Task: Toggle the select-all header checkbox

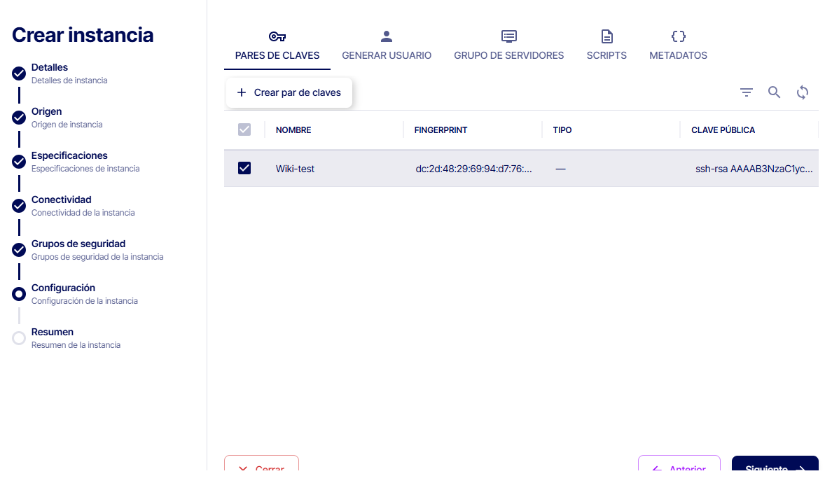Action: (x=244, y=129)
